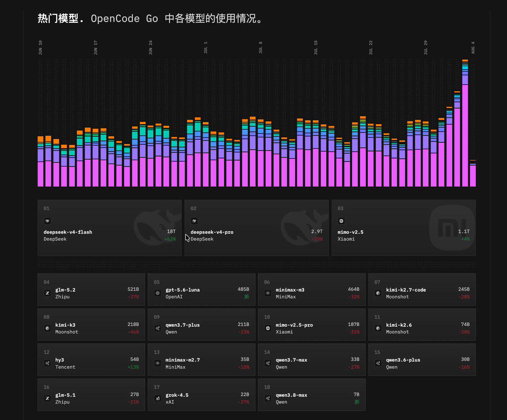
Task: Click the qwen3.8-max model name
Action: pyautogui.click(x=292, y=395)
